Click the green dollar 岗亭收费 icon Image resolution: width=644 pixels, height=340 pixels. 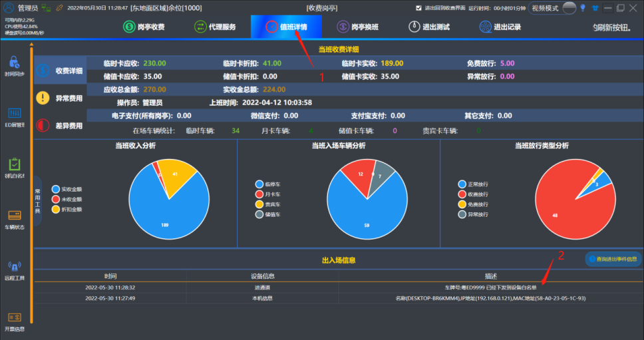point(129,27)
